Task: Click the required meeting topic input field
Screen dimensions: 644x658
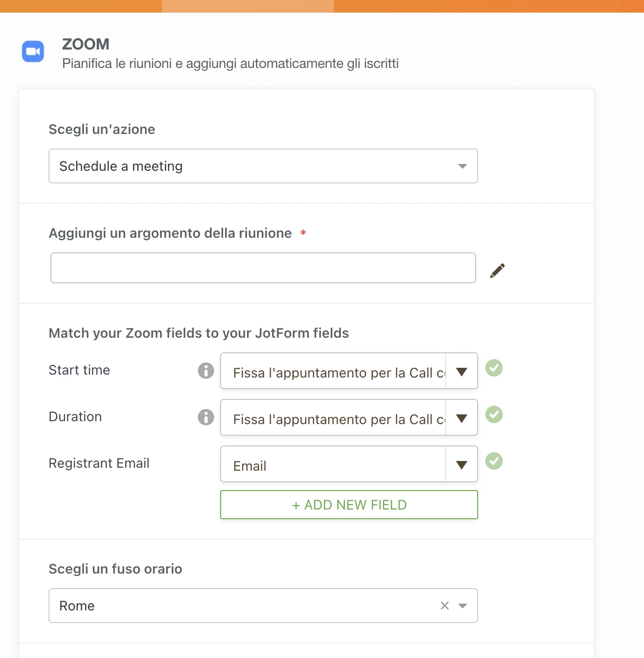Action: [x=263, y=267]
